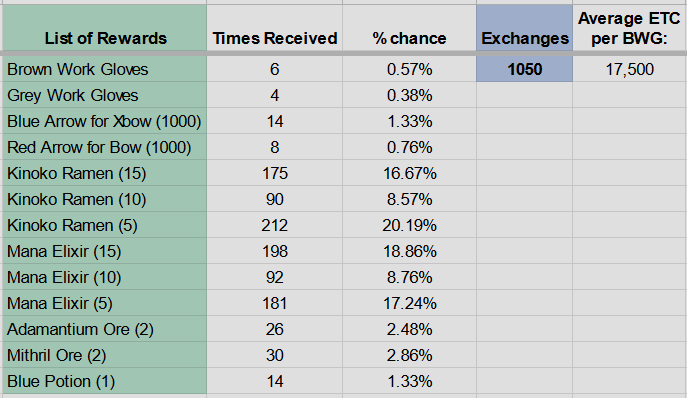Image resolution: width=687 pixels, height=398 pixels.
Task: Click the 'Times Received' column header
Action: pyautogui.click(x=275, y=28)
